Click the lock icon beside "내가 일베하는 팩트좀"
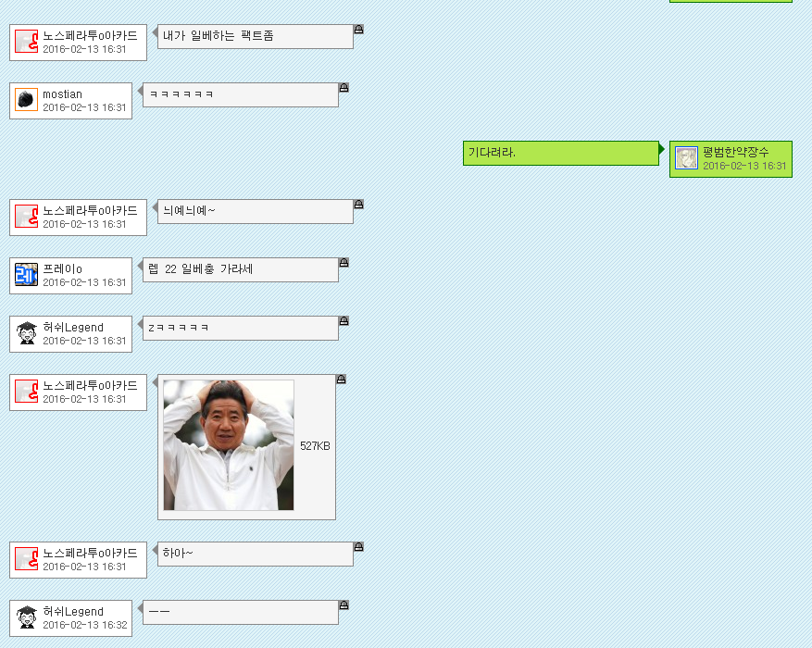Image resolution: width=812 pixels, height=648 pixels. pos(358,30)
